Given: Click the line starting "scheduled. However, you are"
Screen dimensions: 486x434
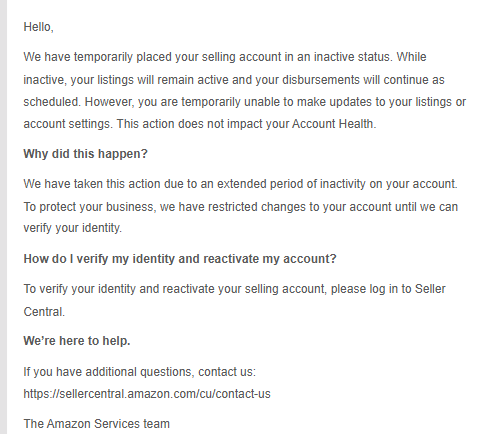Looking at the screenshot, I should click(244, 102).
